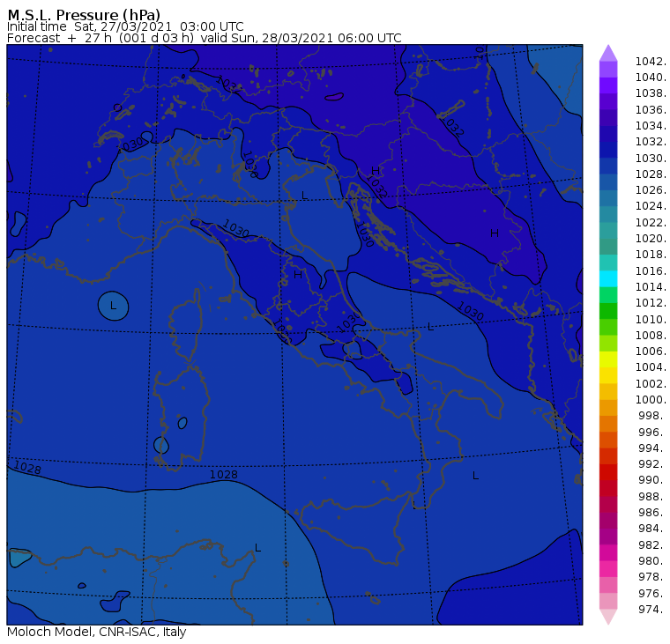Click the legend value "974."
Screen dimensions: 670x644
pyautogui.click(x=651, y=610)
